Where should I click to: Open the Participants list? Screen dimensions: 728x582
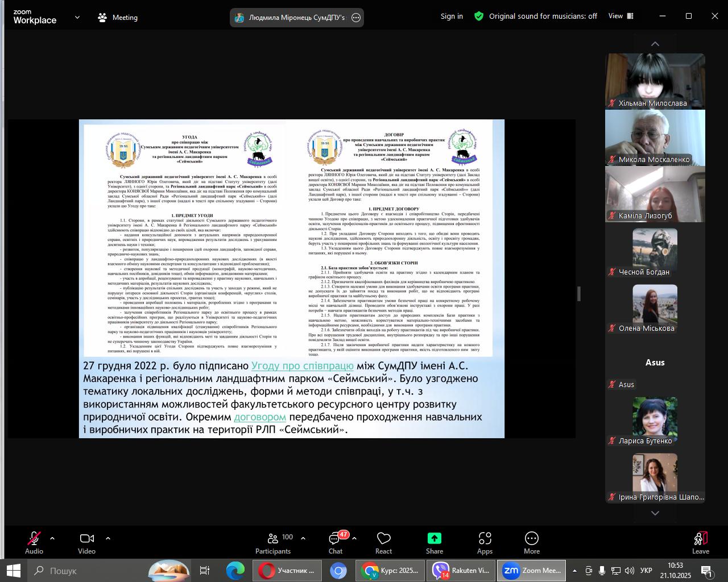click(x=273, y=542)
